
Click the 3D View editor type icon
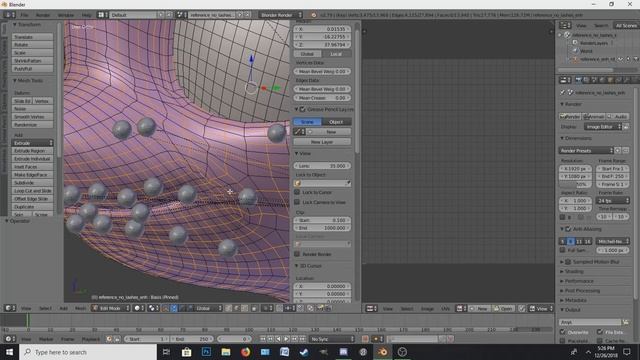(9, 308)
